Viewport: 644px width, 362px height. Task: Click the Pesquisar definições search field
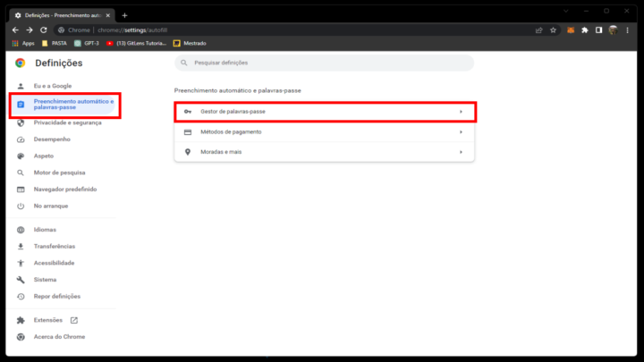tap(324, 63)
